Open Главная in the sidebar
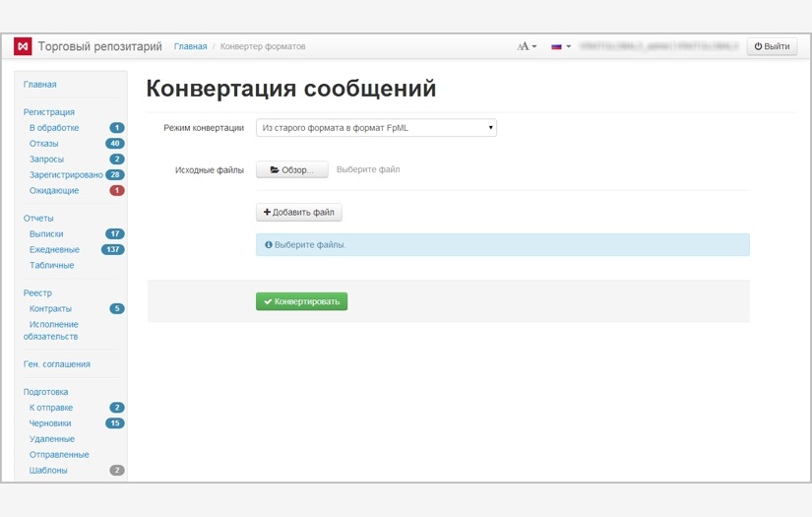 click(x=40, y=84)
